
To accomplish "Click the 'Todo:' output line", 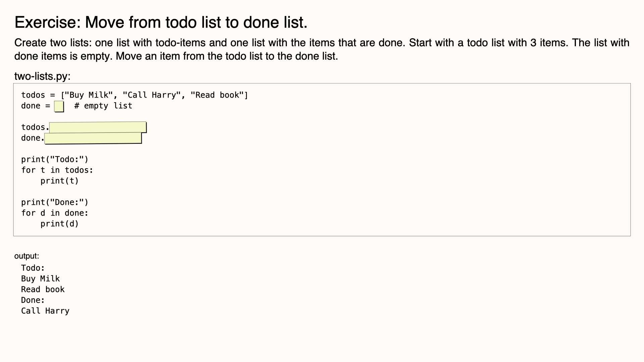I will point(33,268).
